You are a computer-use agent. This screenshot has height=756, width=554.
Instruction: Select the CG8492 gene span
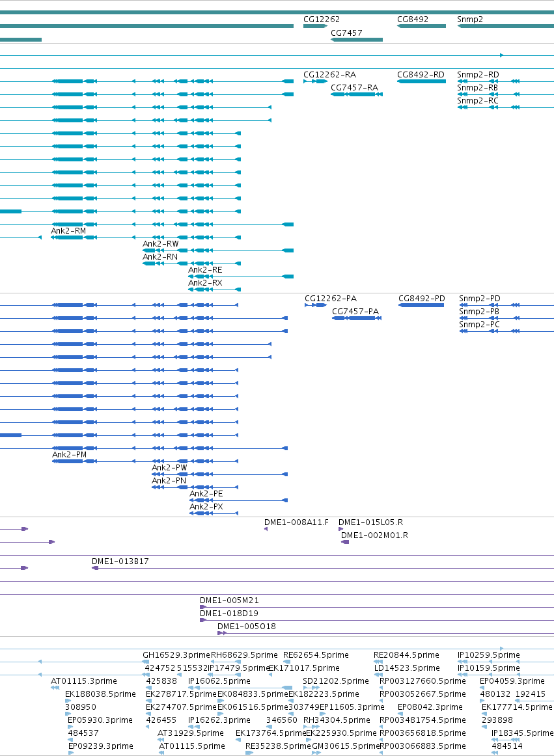[x=421, y=26]
